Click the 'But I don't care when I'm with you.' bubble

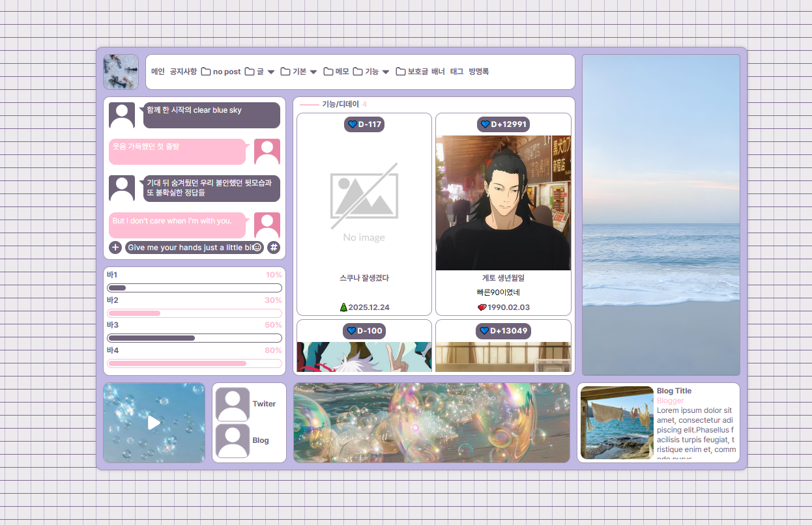[177, 225]
